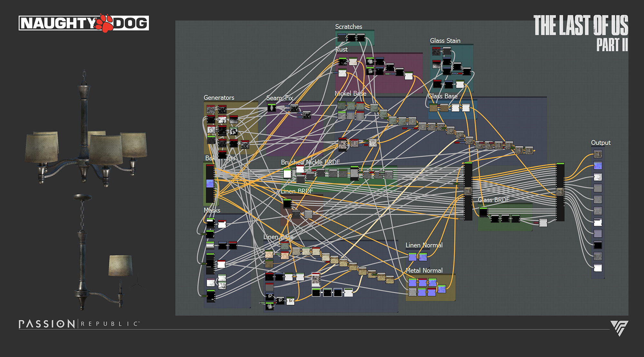Select the solid black output node

pos(598,245)
